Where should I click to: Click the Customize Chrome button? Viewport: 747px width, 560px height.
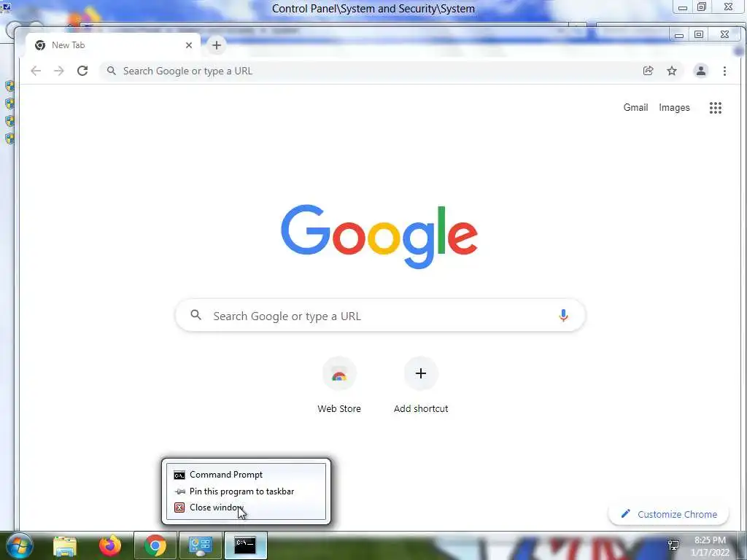669,514
